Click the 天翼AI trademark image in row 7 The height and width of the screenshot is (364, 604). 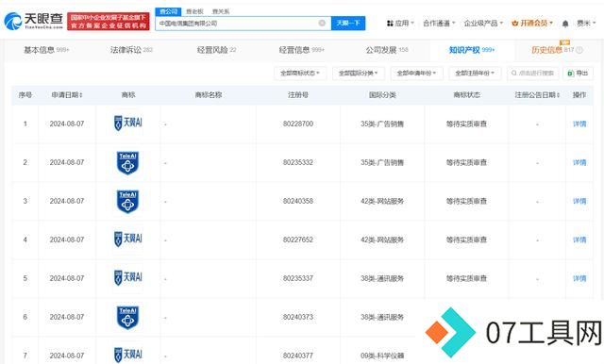128,355
